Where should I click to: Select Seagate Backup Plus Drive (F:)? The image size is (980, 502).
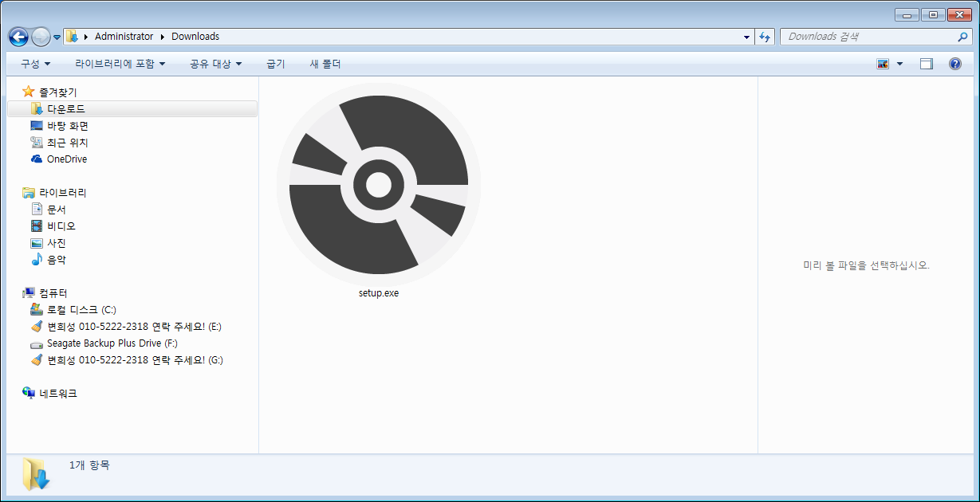click(x=112, y=343)
